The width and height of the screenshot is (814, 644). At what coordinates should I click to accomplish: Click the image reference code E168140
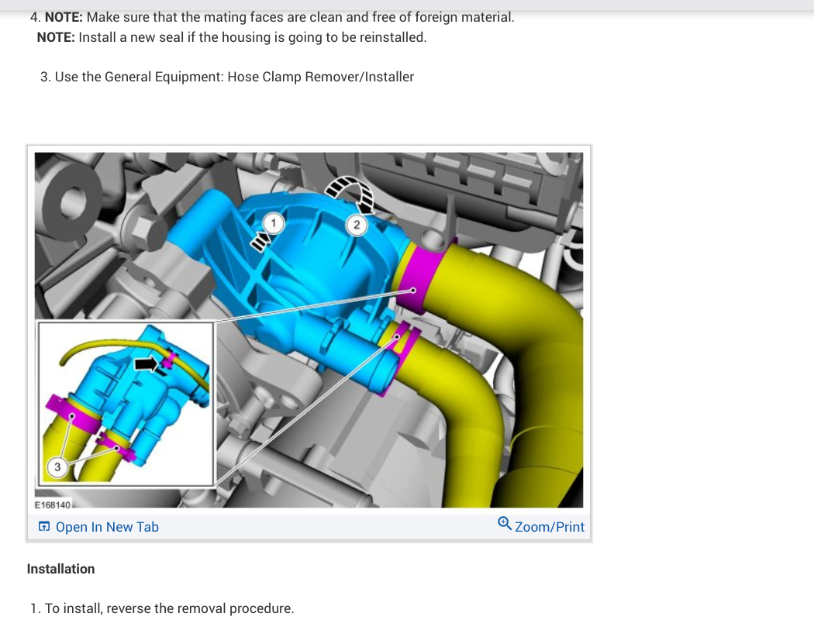(53, 505)
